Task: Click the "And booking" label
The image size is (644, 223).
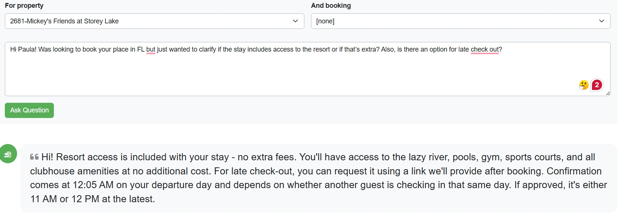Action: 331,6
